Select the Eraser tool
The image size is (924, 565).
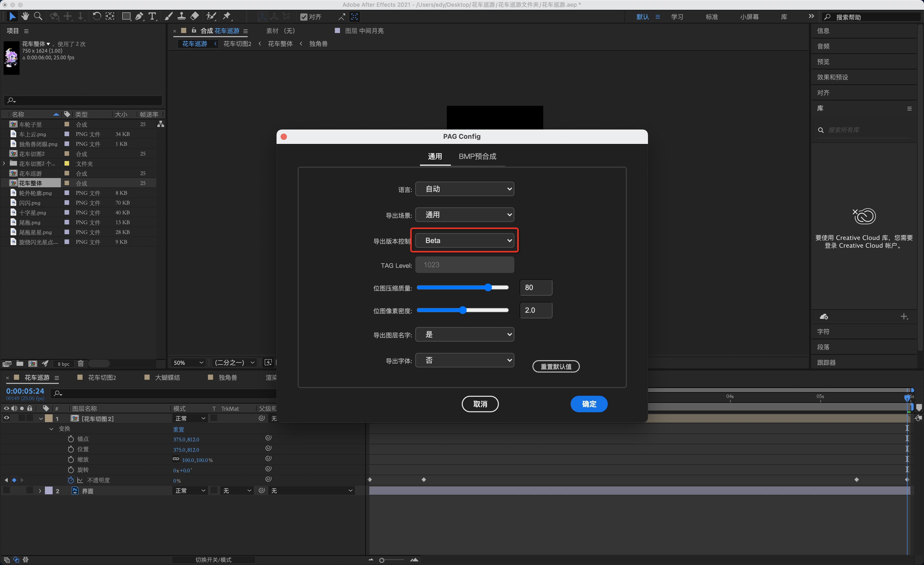(x=194, y=16)
